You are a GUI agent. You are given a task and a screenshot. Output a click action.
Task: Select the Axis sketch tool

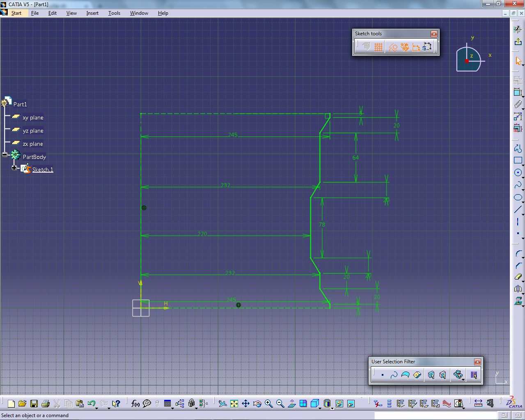pyautogui.click(x=518, y=222)
